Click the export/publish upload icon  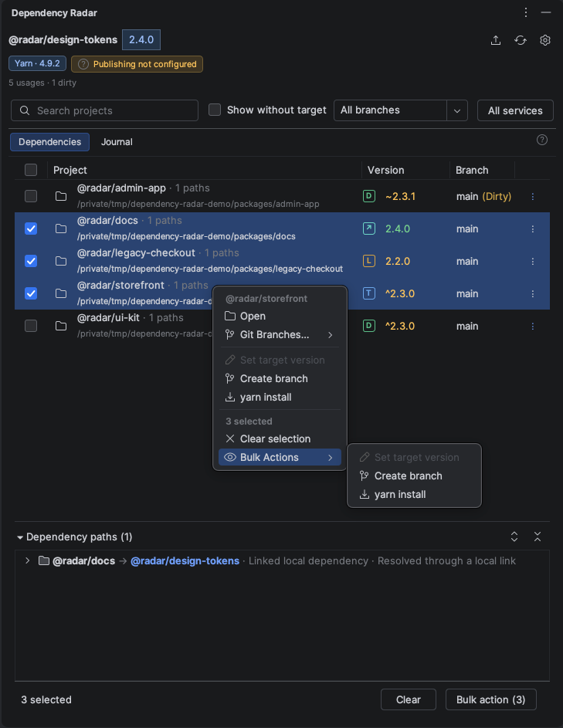496,40
